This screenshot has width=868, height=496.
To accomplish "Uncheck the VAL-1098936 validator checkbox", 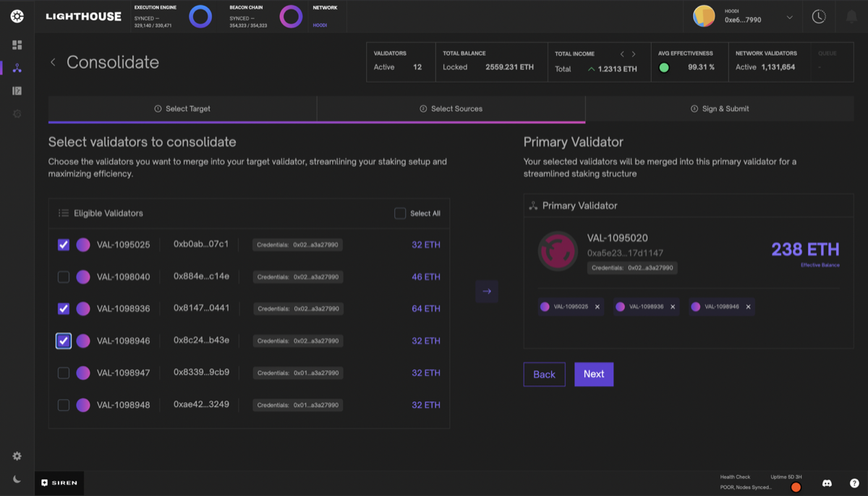I will [x=64, y=309].
